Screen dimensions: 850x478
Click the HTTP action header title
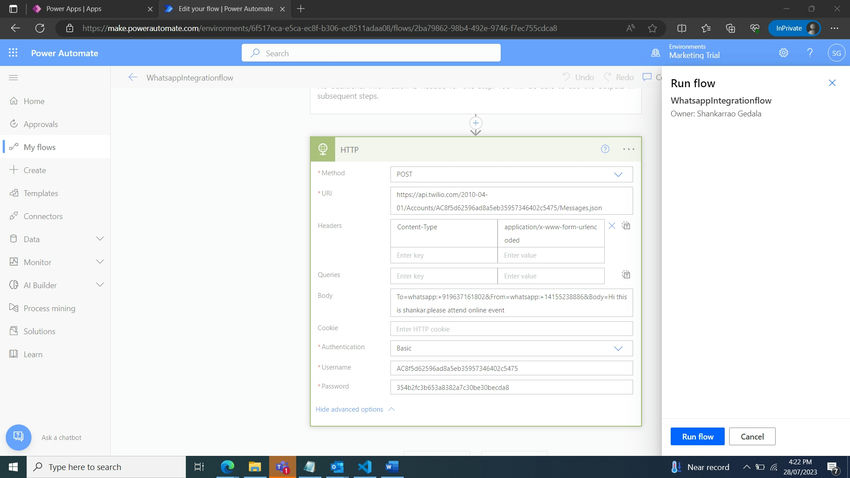[350, 150]
